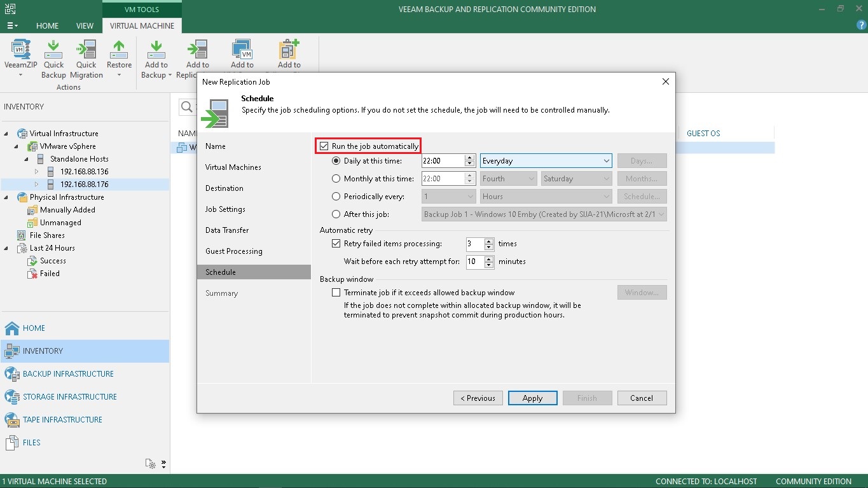Image resolution: width=868 pixels, height=488 pixels.
Task: Select the Standalone Hosts node
Action: click(79, 159)
